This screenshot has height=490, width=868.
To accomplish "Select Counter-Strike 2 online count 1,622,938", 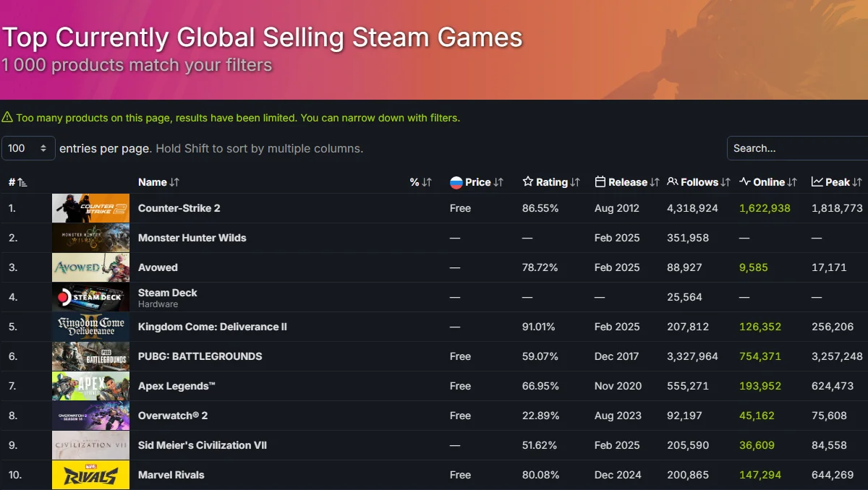I will pos(765,208).
